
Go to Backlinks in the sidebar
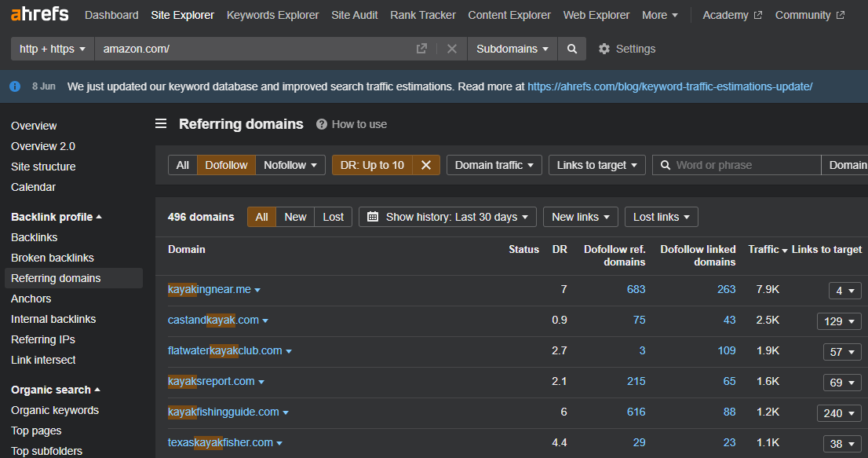point(34,237)
